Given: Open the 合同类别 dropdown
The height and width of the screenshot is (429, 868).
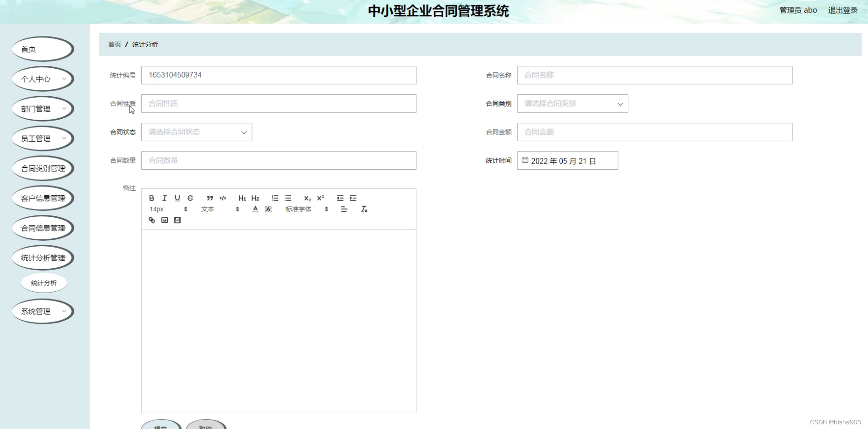Looking at the screenshot, I should tap(572, 103).
